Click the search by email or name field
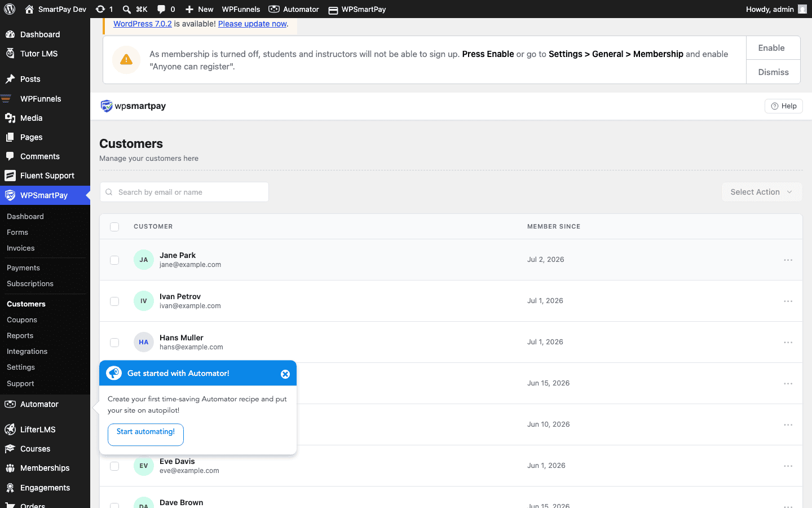 click(x=184, y=192)
